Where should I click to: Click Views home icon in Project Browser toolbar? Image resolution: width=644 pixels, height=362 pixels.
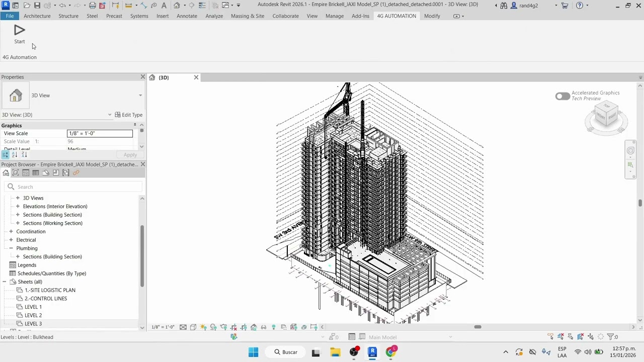(6, 172)
